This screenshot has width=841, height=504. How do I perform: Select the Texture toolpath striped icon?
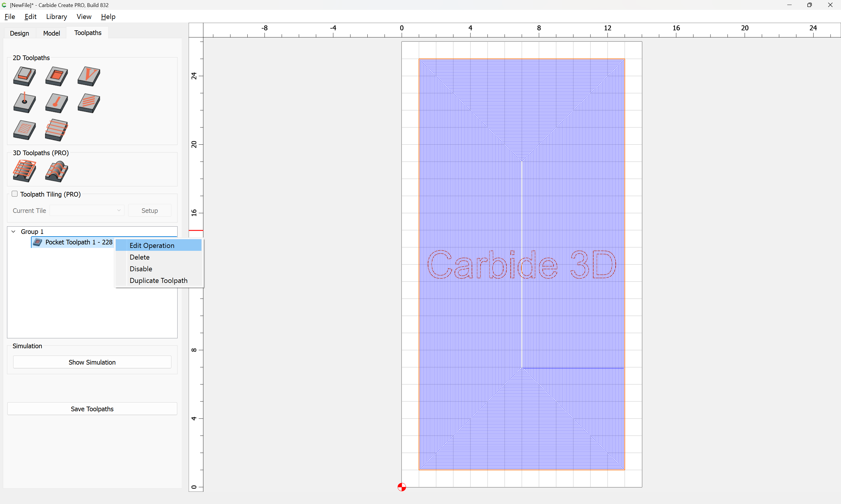pyautogui.click(x=88, y=103)
